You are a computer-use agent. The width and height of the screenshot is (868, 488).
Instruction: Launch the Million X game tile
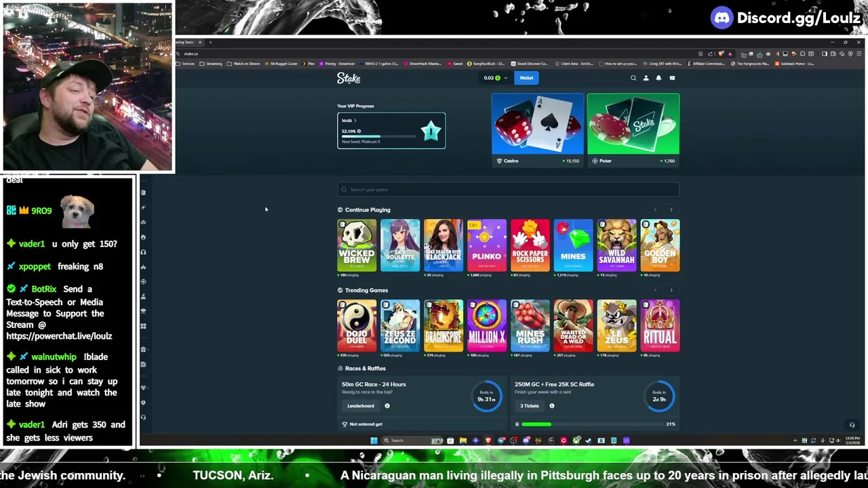point(487,326)
